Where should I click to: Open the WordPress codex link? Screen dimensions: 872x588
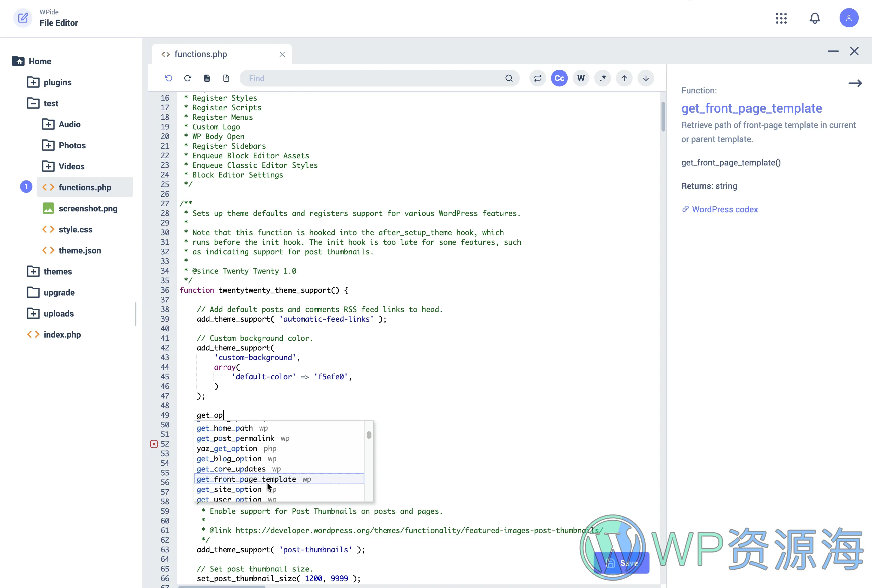click(x=724, y=210)
